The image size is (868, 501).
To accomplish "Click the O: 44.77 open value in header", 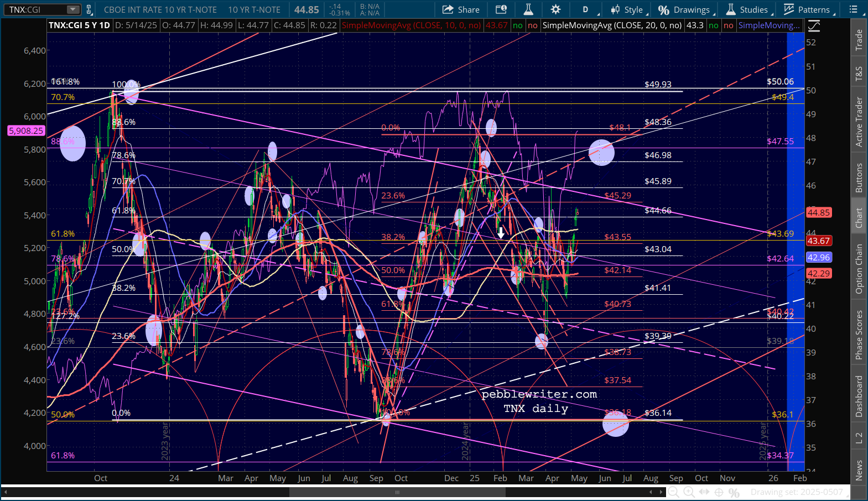I will [x=180, y=25].
